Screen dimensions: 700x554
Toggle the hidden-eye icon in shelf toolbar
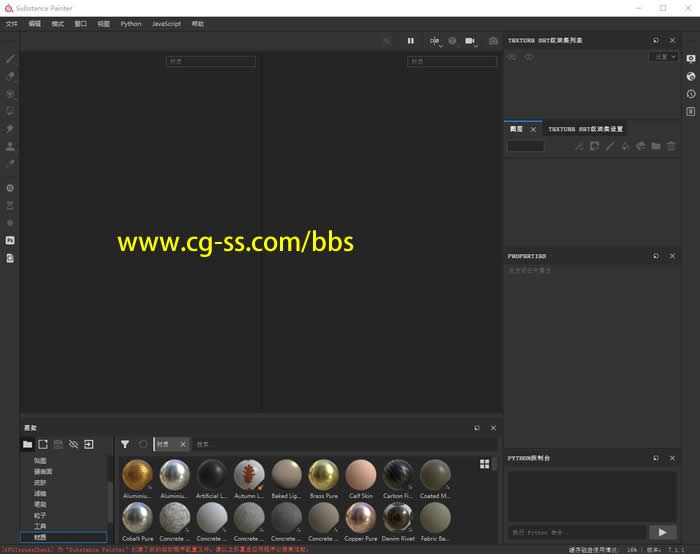[73, 444]
